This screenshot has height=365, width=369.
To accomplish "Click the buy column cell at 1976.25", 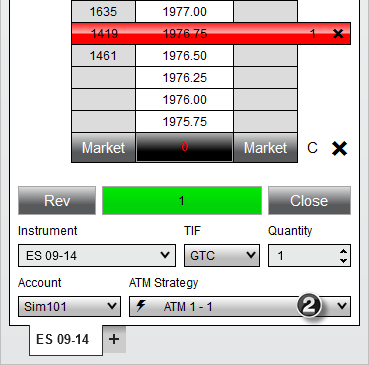I will 103,78.
